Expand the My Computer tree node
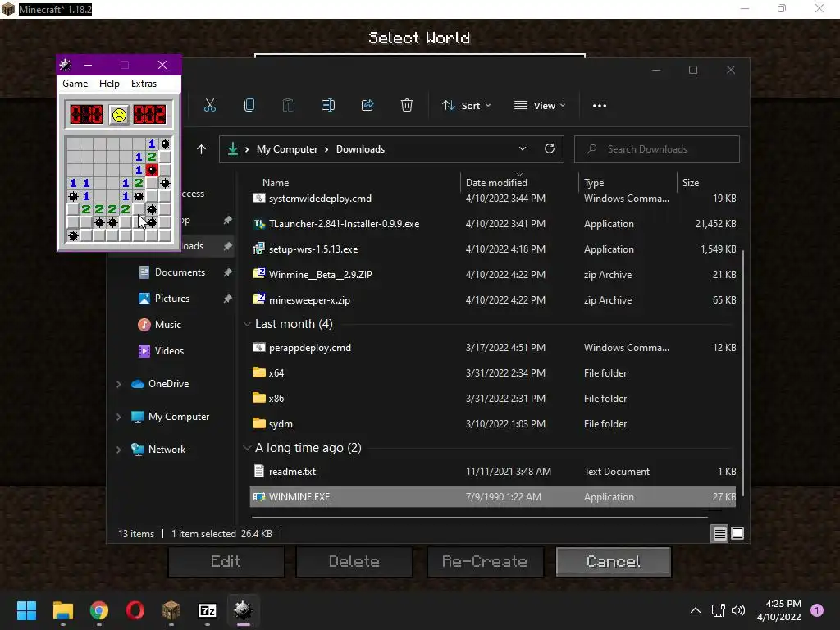840x630 pixels. coord(118,417)
